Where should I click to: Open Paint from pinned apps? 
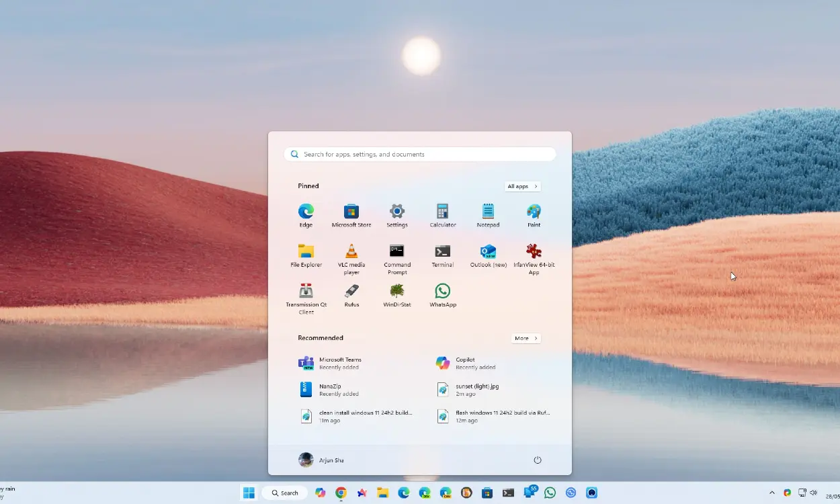click(x=534, y=214)
